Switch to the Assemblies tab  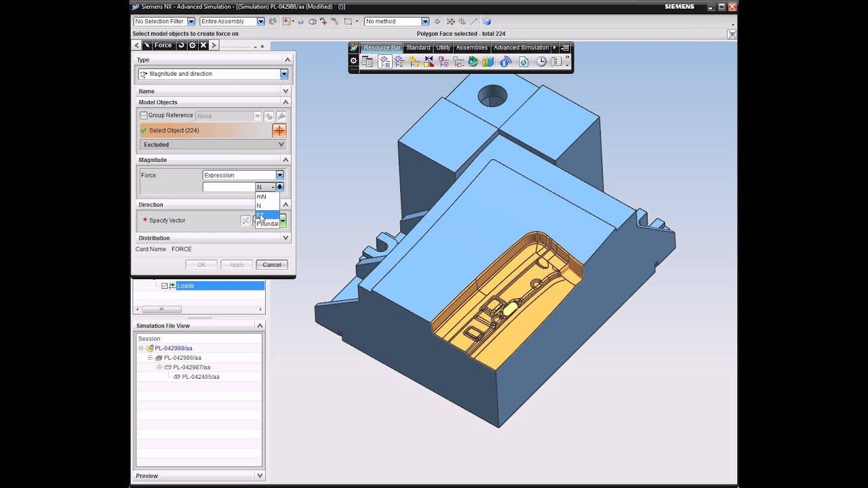point(472,47)
